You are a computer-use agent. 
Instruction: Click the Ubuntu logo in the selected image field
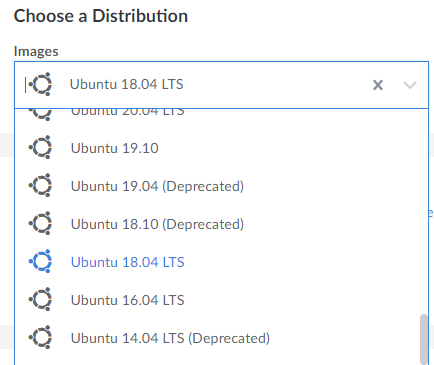pyautogui.click(x=40, y=84)
